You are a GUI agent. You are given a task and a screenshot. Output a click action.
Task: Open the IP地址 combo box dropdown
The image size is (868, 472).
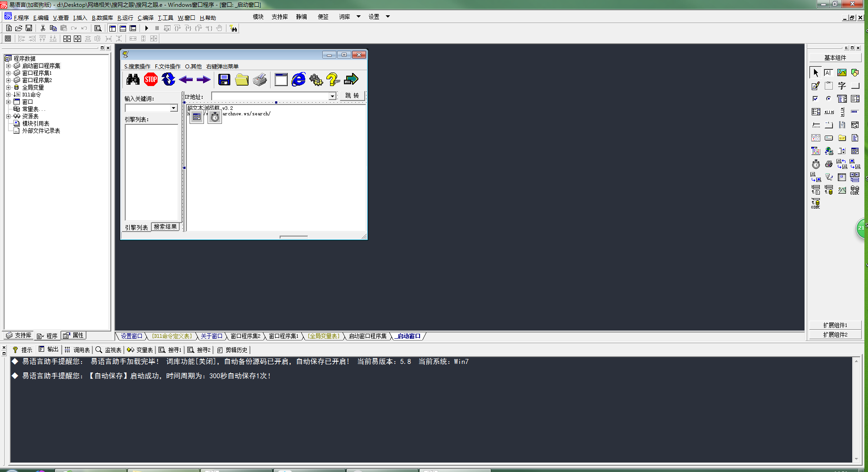[332, 96]
